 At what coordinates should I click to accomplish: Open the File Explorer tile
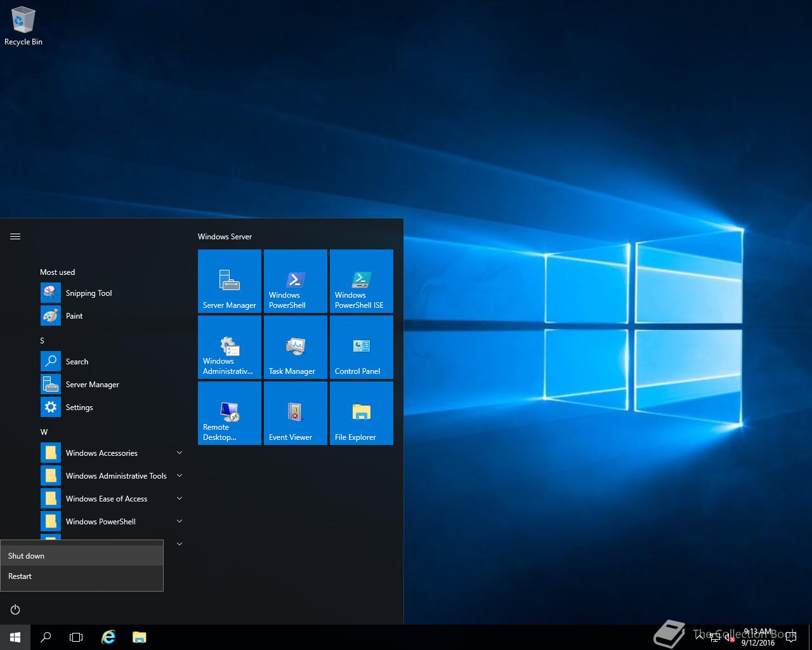pos(362,413)
